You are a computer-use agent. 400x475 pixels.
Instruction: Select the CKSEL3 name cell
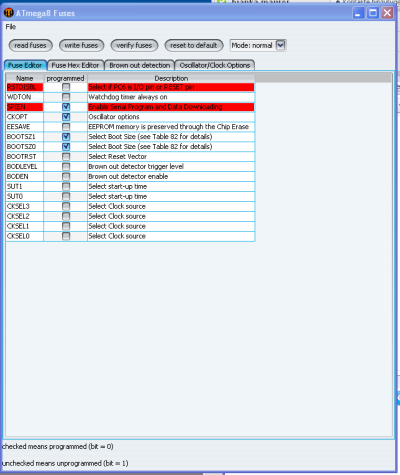click(25, 206)
